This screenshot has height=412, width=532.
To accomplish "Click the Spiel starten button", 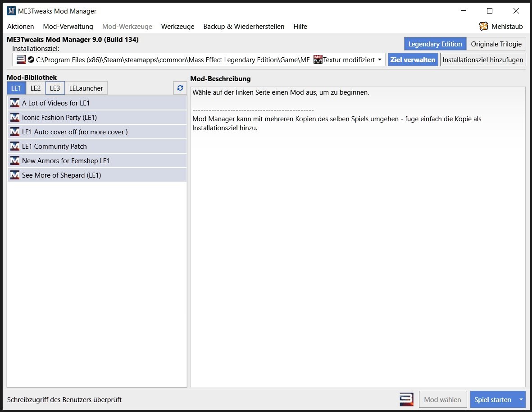I will tap(493, 399).
